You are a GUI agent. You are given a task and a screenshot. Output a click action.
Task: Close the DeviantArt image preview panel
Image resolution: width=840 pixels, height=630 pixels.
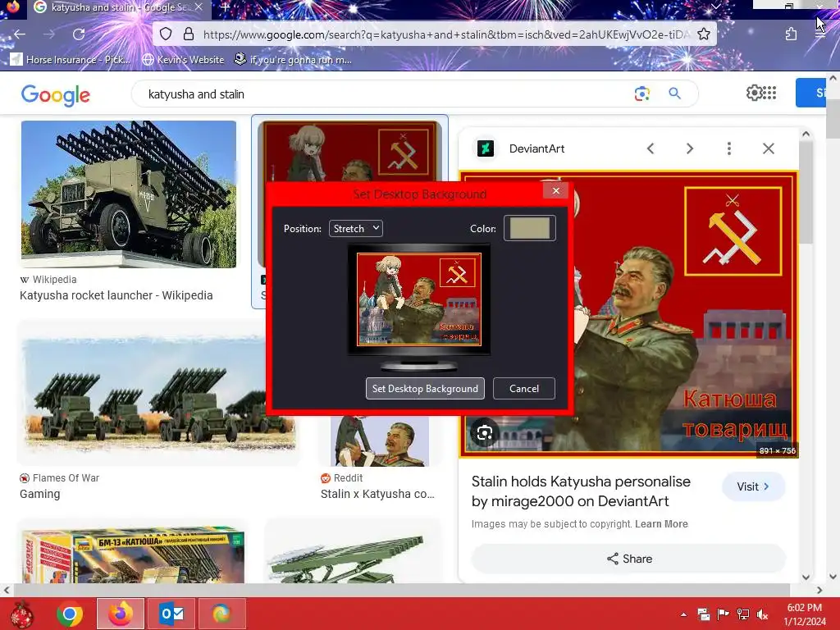click(769, 148)
